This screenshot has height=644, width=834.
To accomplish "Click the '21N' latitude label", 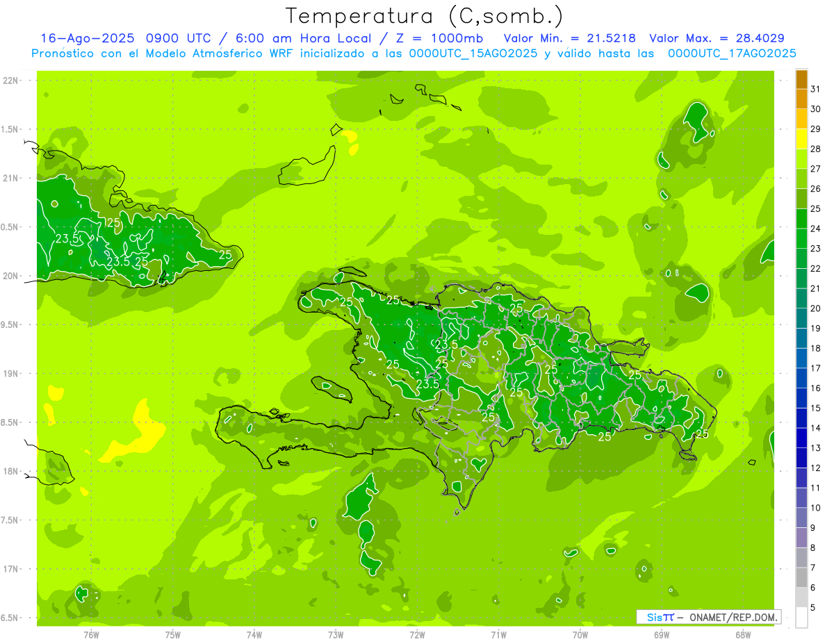I will point(11,179).
